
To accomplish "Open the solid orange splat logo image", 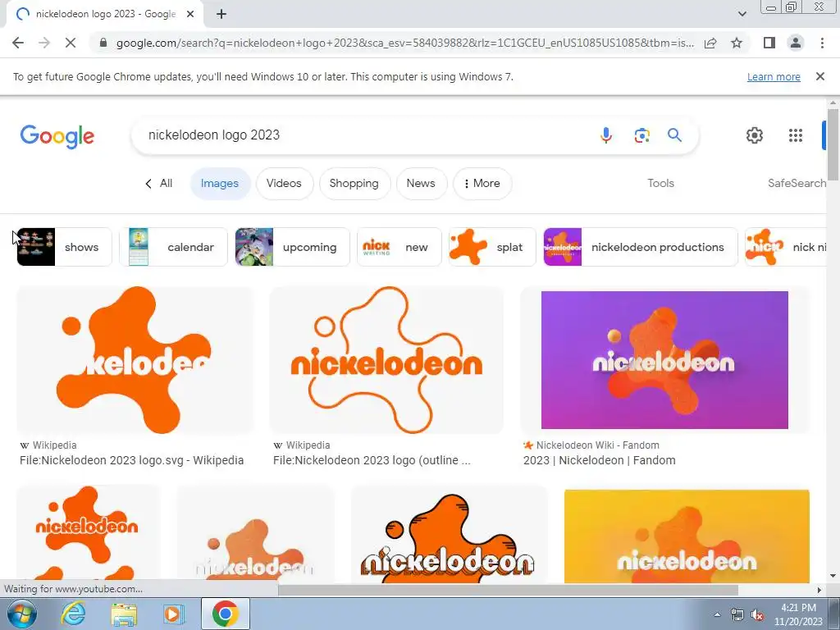I will (x=135, y=360).
